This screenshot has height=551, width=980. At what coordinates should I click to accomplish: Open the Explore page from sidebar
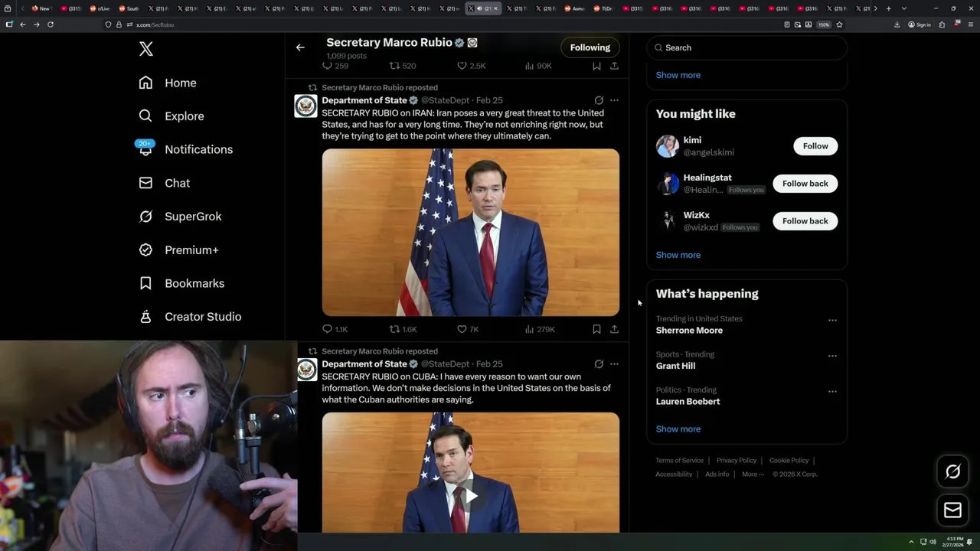click(171, 116)
